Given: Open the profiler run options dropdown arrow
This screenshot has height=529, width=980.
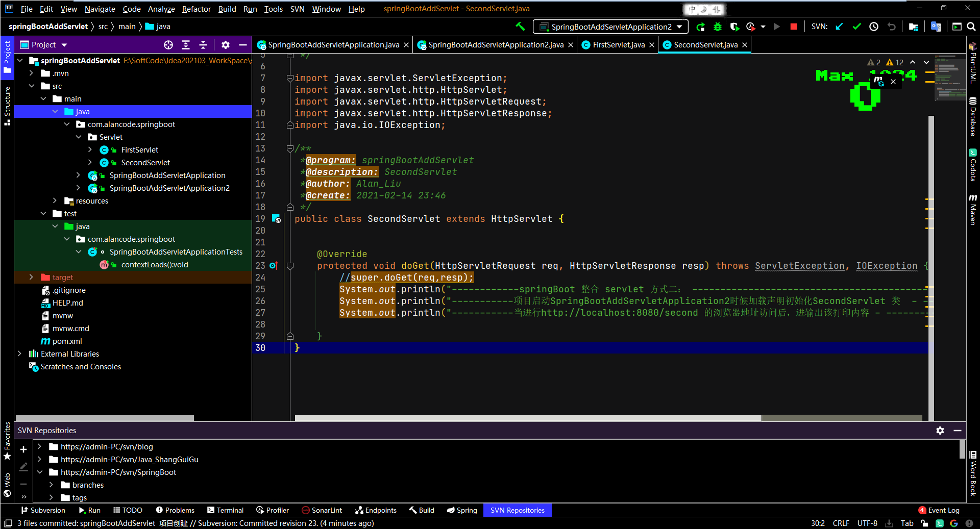Looking at the screenshot, I should coord(763,27).
